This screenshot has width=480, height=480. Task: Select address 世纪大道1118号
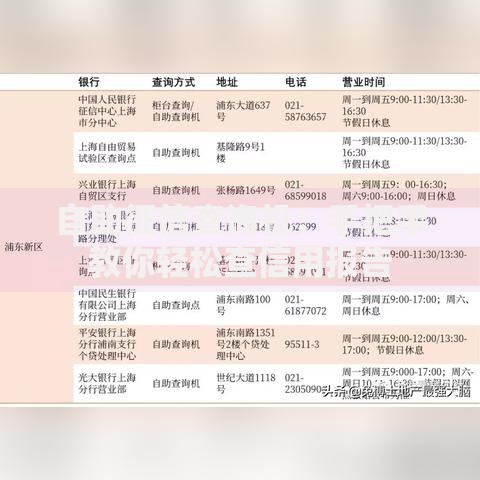click(246, 383)
